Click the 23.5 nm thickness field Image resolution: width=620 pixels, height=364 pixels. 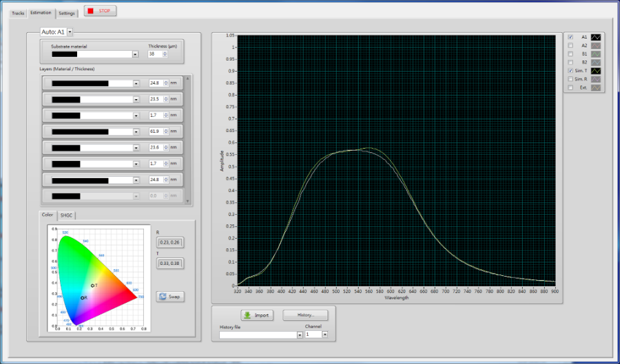coord(156,99)
